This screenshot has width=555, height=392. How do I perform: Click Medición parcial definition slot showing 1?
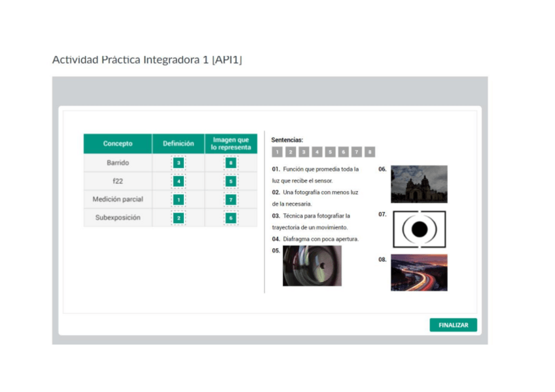tap(179, 200)
